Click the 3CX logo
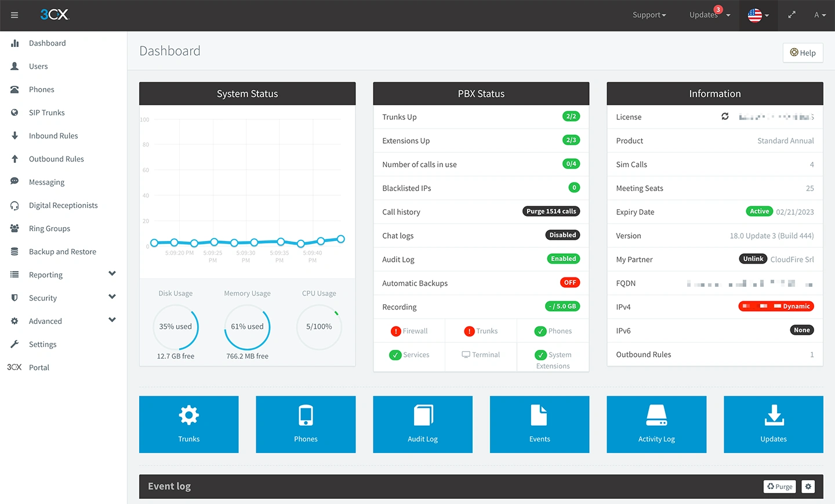 point(55,14)
